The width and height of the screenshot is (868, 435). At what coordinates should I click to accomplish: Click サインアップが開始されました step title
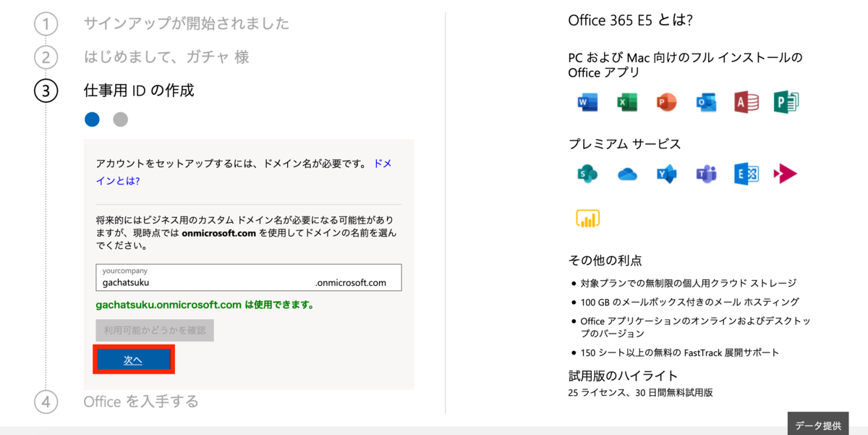[187, 23]
